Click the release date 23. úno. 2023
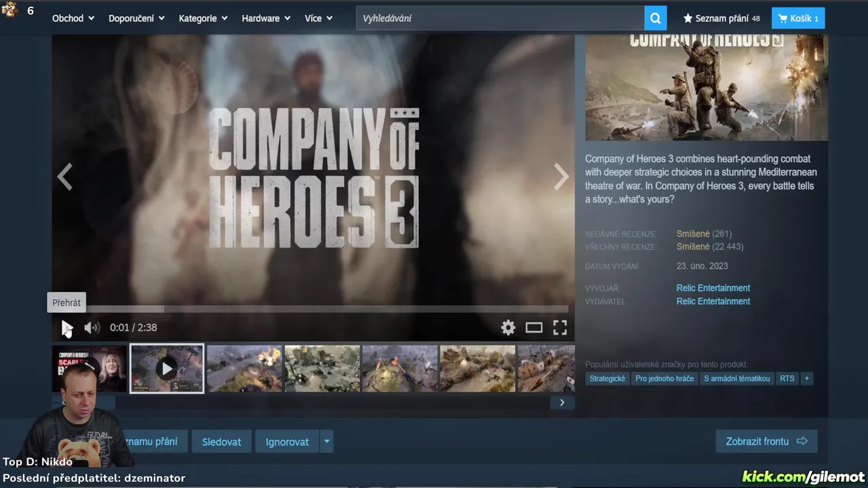The width and height of the screenshot is (868, 488). coord(702,266)
